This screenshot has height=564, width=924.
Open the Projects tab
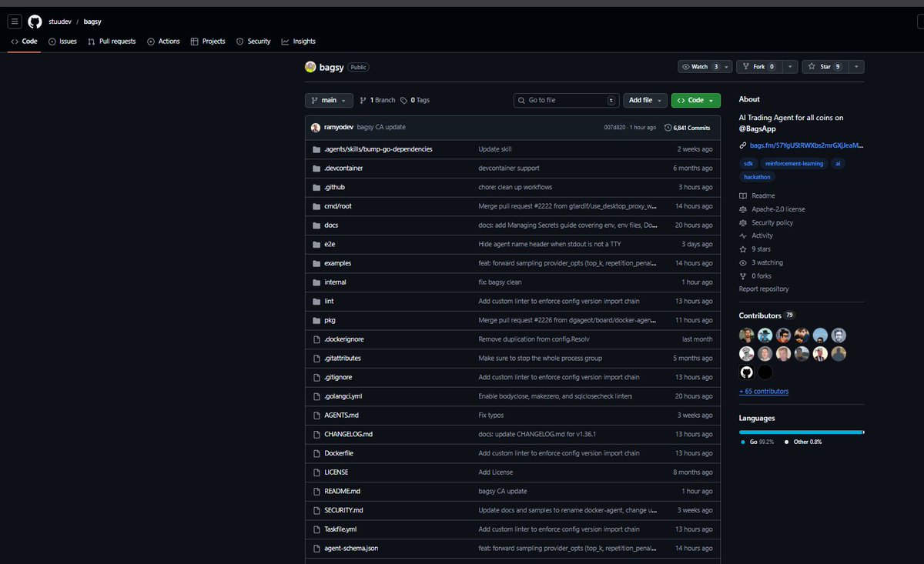click(x=208, y=42)
